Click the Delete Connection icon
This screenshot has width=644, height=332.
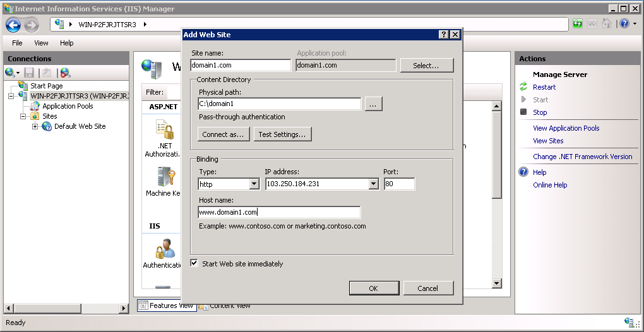pos(65,73)
